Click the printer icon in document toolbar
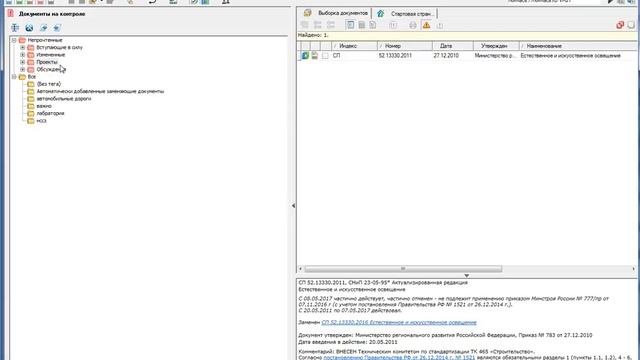This screenshot has width=640, height=360. pos(413,25)
